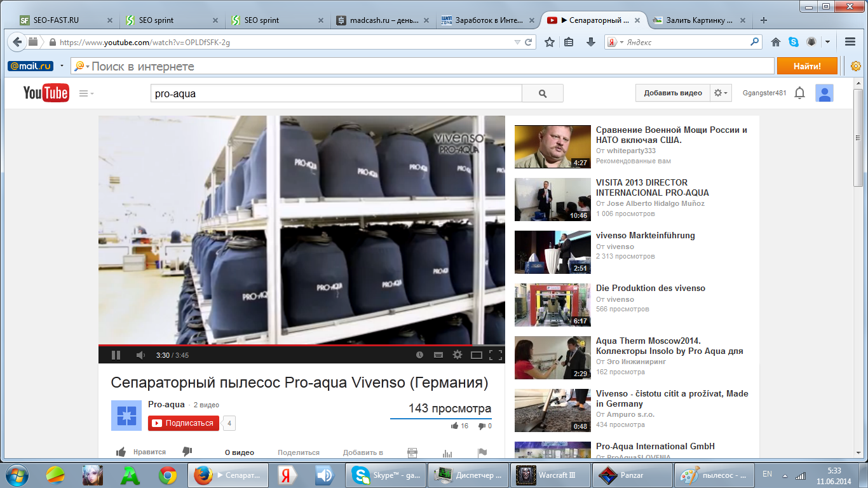Switch to the Залить Картинку tab
This screenshot has height=488, width=868.
(x=700, y=20)
